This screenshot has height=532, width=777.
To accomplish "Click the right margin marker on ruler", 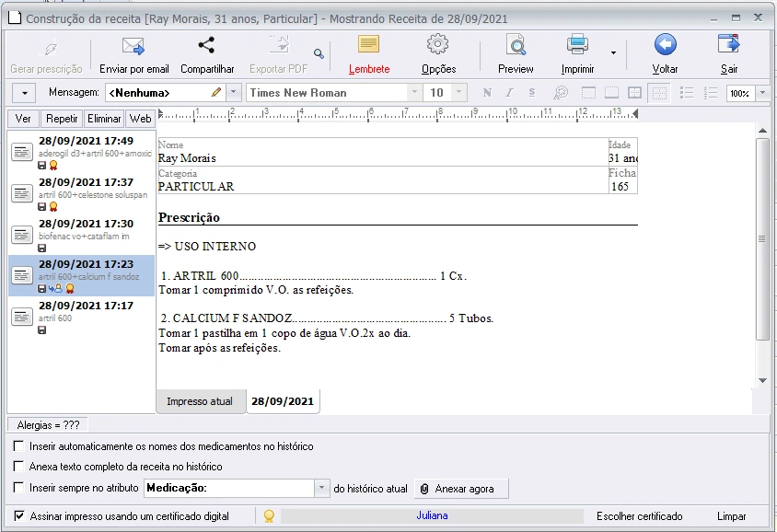I will point(635,114).
